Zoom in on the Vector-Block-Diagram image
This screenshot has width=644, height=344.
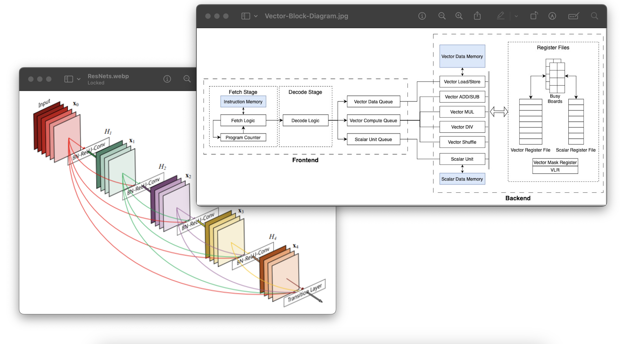point(459,16)
